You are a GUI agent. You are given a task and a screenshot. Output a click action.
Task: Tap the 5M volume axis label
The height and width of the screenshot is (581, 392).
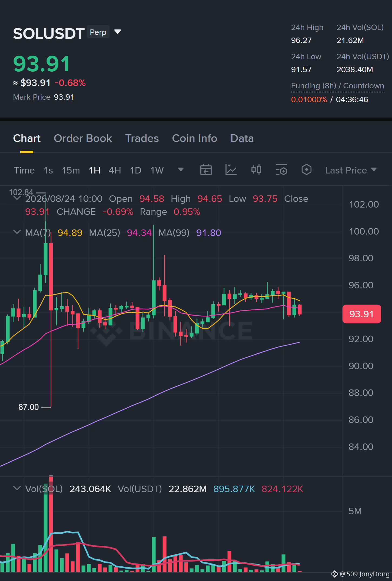tap(355, 511)
